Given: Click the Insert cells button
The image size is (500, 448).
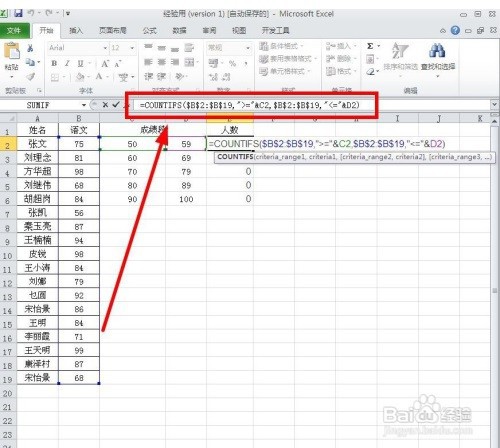Looking at the screenshot, I should (x=341, y=46).
